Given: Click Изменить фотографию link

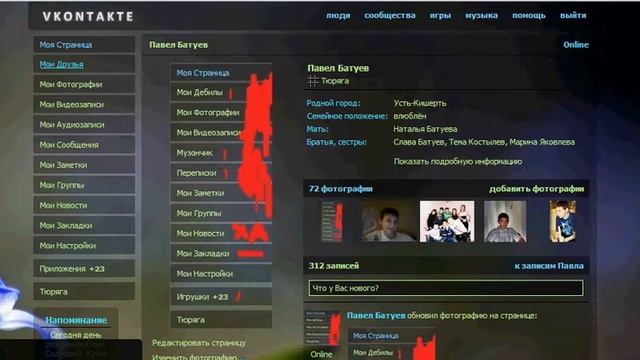Looking at the screenshot, I should coord(194,357).
